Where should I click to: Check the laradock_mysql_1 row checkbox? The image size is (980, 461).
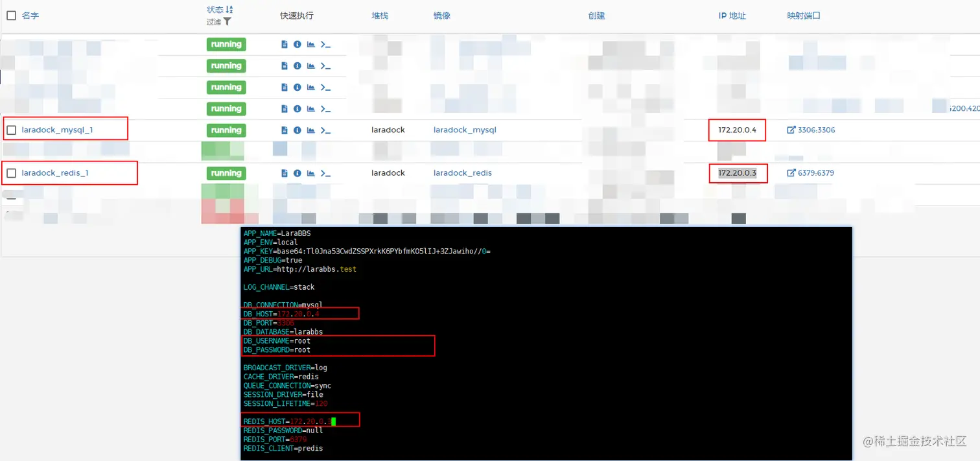click(x=11, y=130)
